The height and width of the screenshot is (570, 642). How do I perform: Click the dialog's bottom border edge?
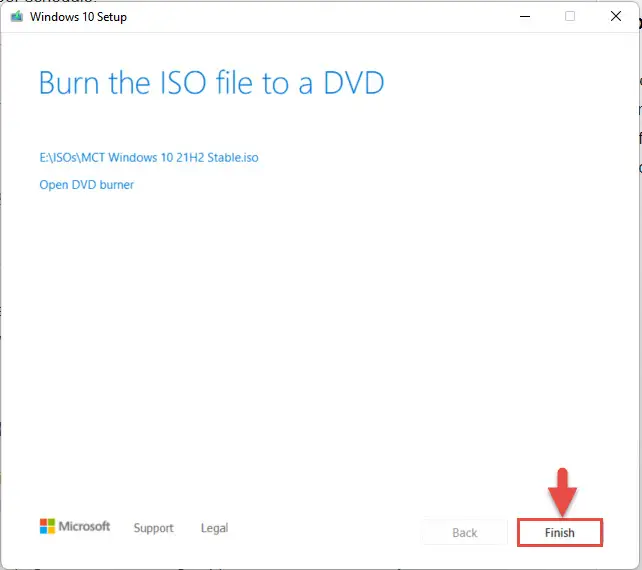coord(319,568)
